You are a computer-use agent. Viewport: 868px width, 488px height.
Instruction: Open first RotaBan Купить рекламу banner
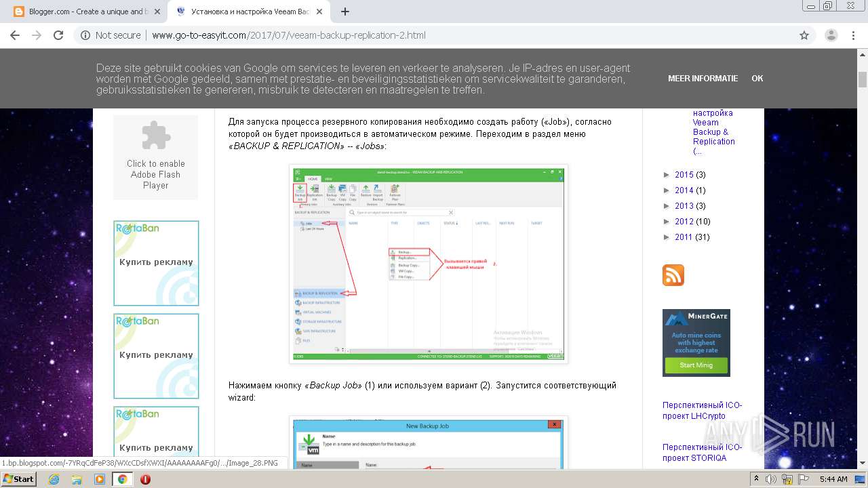pyautogui.click(x=156, y=263)
